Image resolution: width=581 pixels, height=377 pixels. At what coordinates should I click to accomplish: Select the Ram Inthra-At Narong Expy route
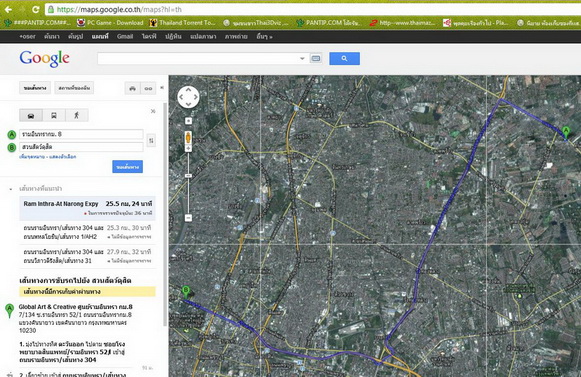87,208
